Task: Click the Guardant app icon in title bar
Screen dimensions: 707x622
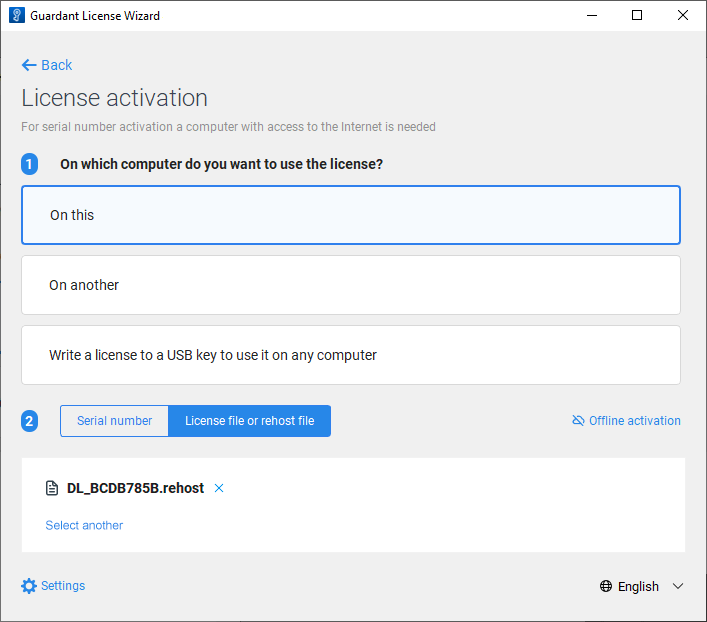Action: click(16, 16)
